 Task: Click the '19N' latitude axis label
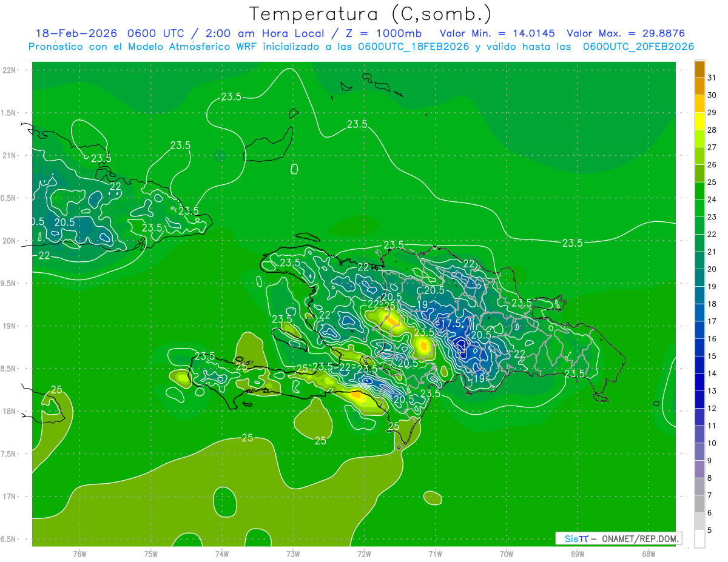click(8, 326)
